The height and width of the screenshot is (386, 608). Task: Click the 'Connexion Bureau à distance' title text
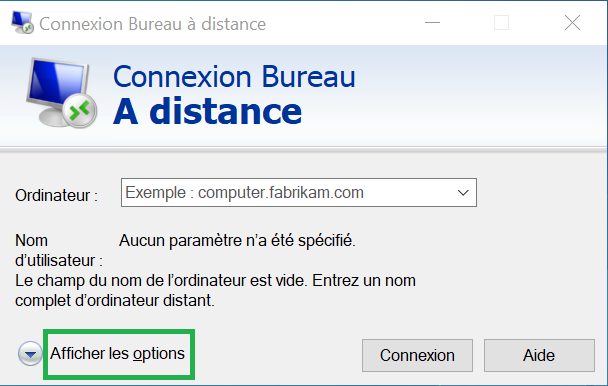(152, 24)
